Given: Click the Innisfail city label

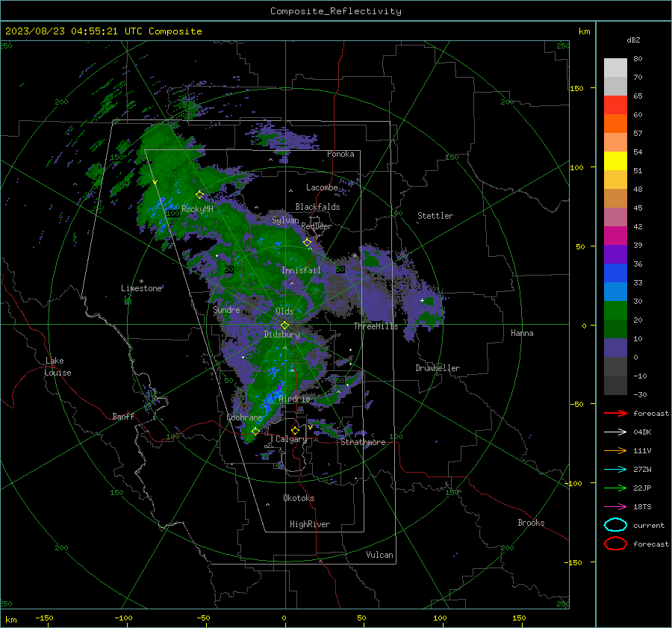Looking at the screenshot, I should coord(301,270).
